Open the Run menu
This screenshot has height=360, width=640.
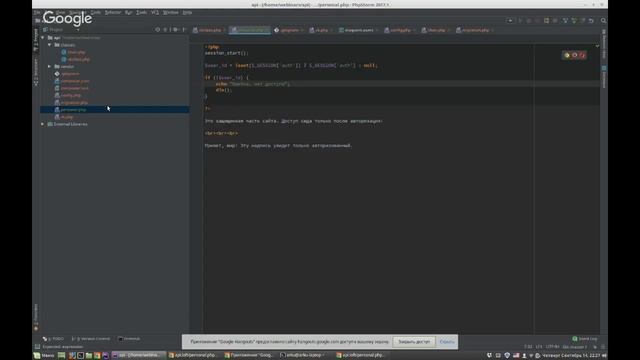[128, 13]
